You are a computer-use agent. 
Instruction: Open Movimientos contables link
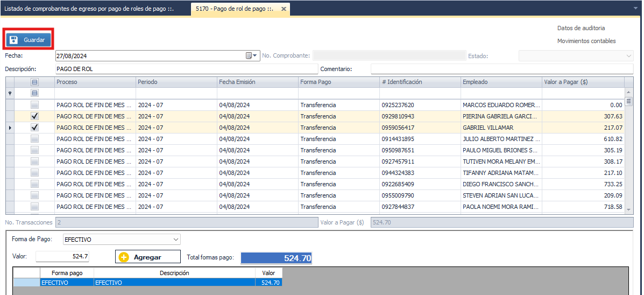point(586,41)
